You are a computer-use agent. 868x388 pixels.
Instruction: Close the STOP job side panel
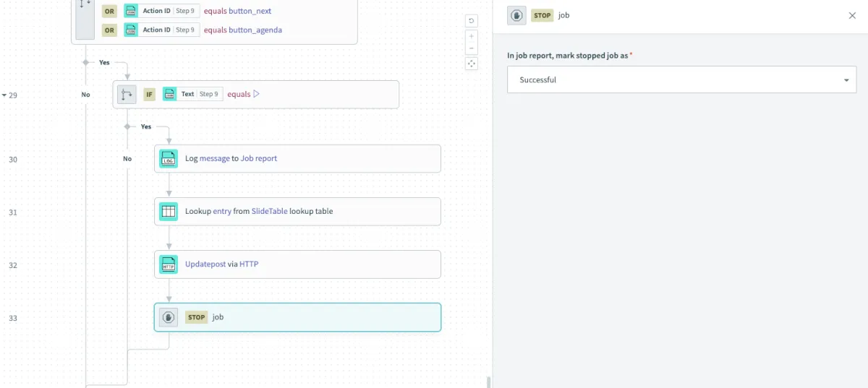point(852,15)
